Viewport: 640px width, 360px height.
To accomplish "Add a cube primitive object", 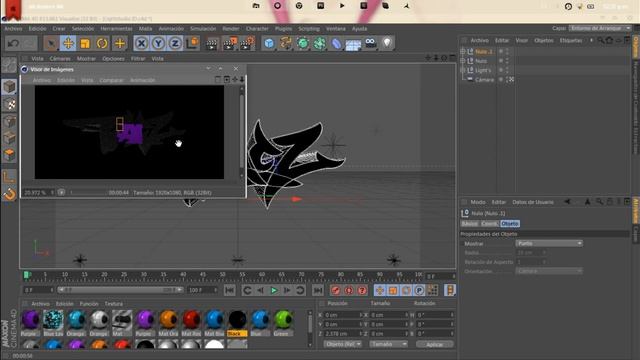I will tap(269, 43).
